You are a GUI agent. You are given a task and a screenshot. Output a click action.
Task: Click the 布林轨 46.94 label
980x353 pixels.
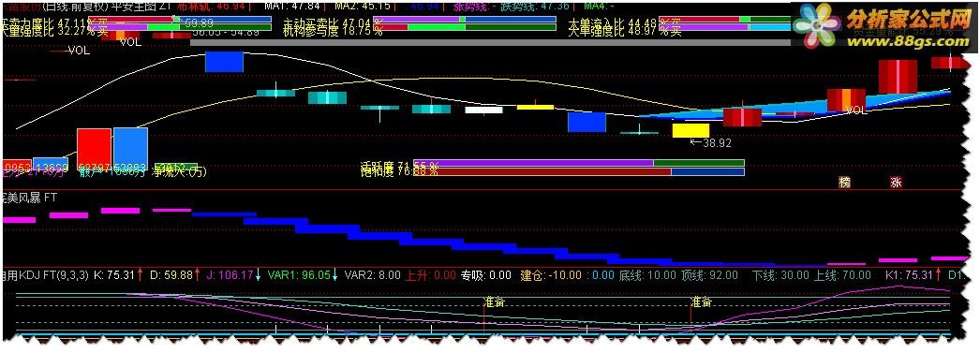pos(210,6)
